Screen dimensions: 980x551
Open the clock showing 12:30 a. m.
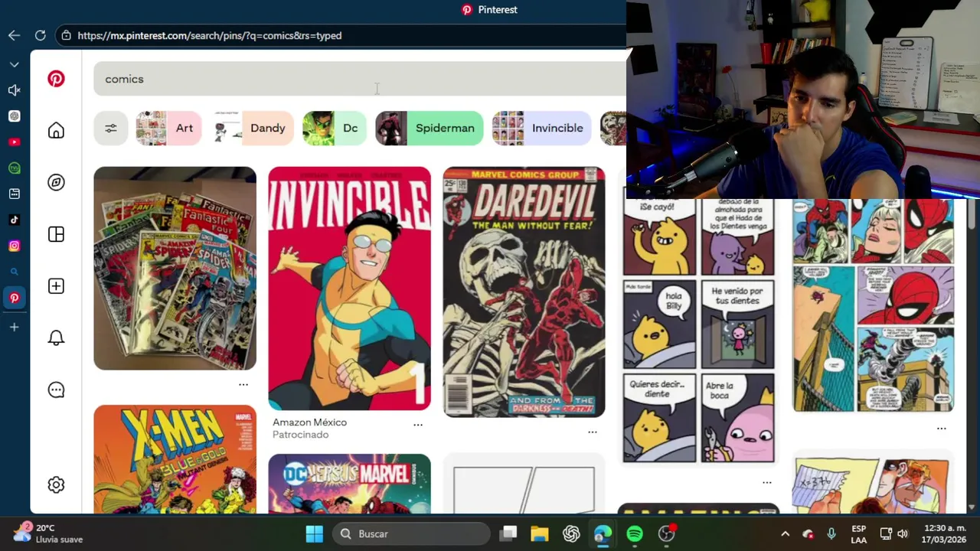(945, 533)
